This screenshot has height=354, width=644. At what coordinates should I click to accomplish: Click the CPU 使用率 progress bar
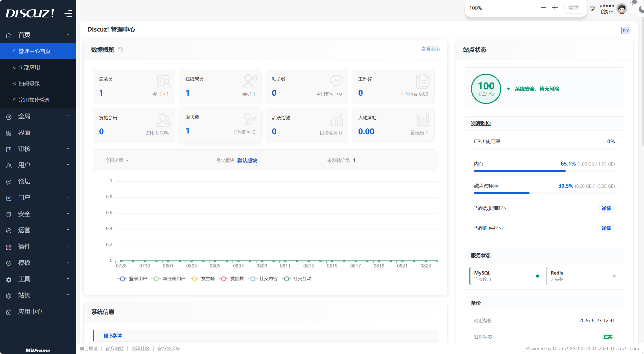pyautogui.click(x=544, y=149)
